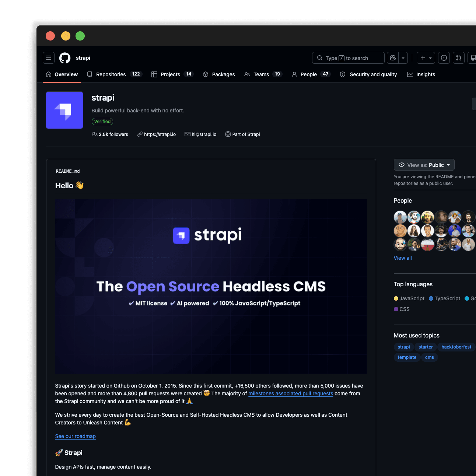Open Security and quality tab

tap(368, 74)
